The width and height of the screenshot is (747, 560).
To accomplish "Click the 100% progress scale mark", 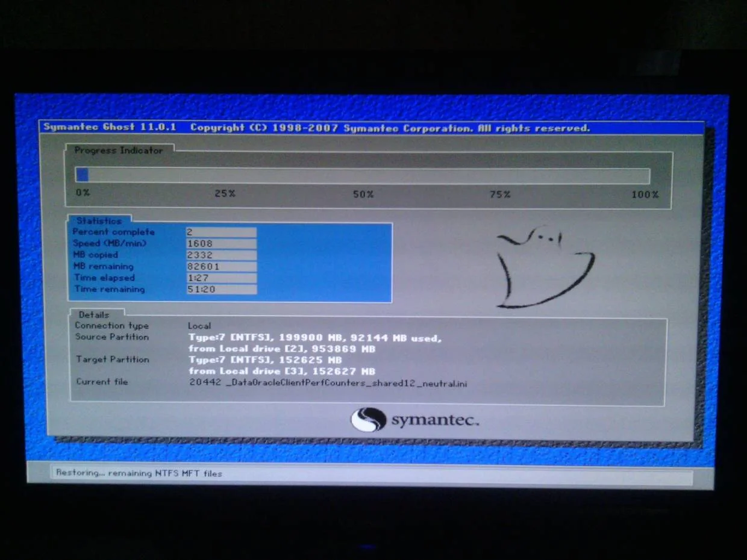I will (x=645, y=194).
